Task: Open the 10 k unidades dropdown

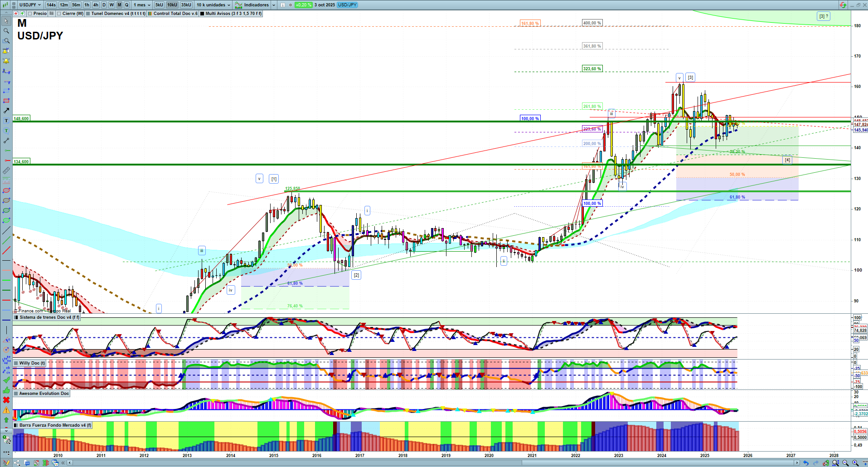Action: [213, 5]
